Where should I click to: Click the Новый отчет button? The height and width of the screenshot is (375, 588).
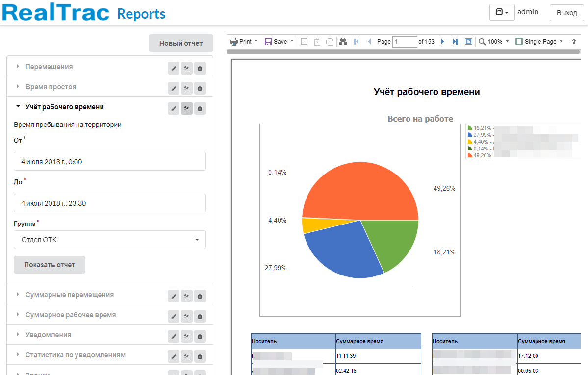(181, 43)
